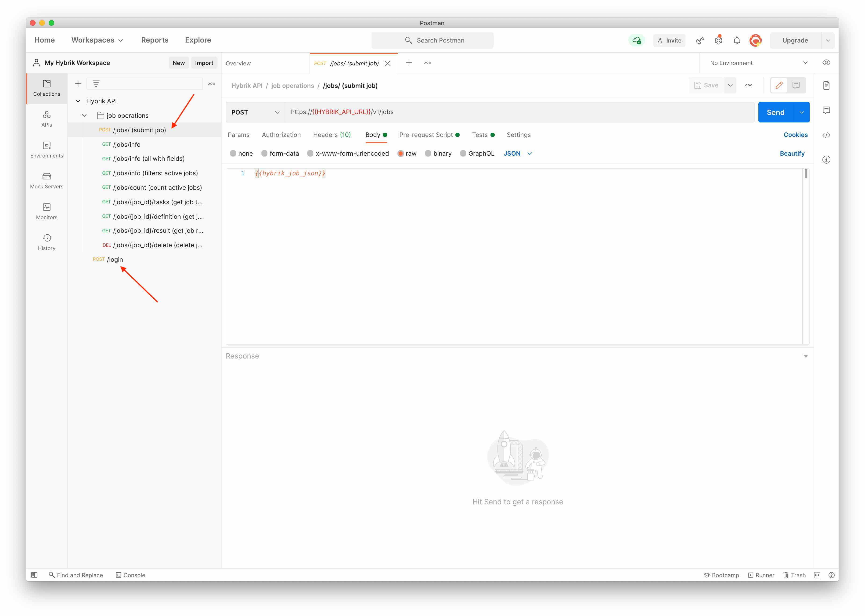Open the POST method dropdown
Screen dimensions: 865x616
click(255, 112)
